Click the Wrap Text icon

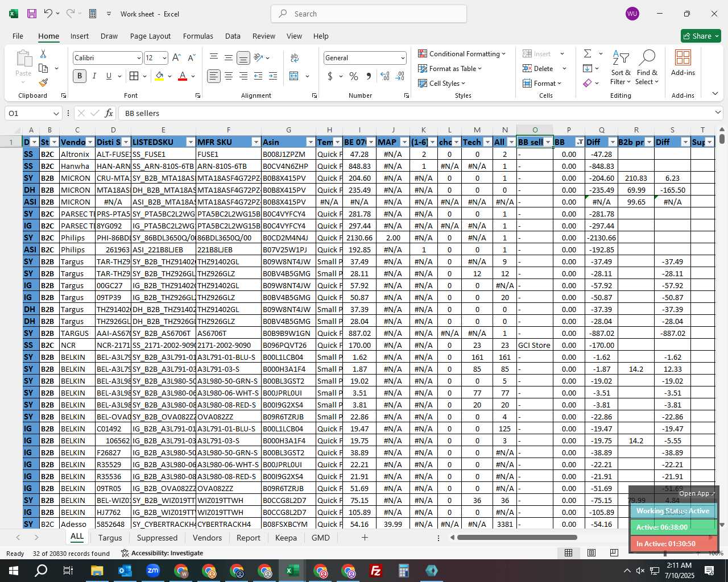pyautogui.click(x=295, y=58)
